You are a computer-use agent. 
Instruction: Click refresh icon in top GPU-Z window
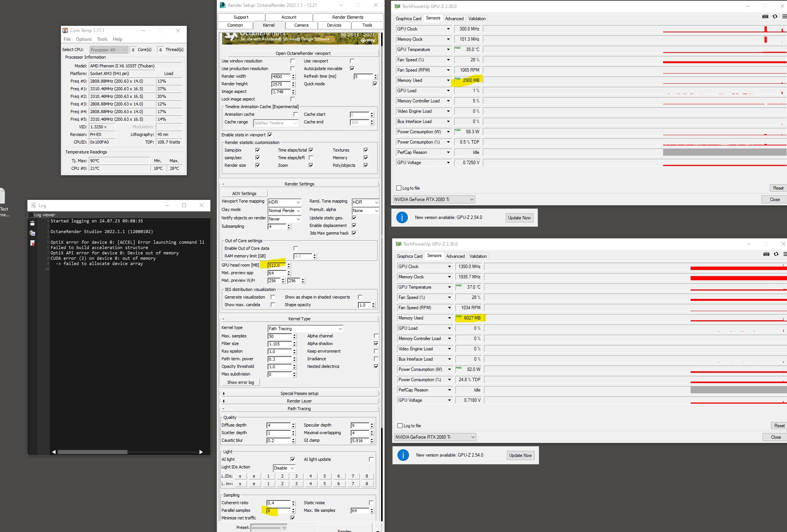[775, 17]
